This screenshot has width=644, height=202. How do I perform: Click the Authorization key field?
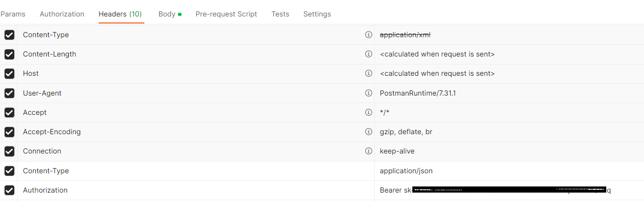[196, 190]
